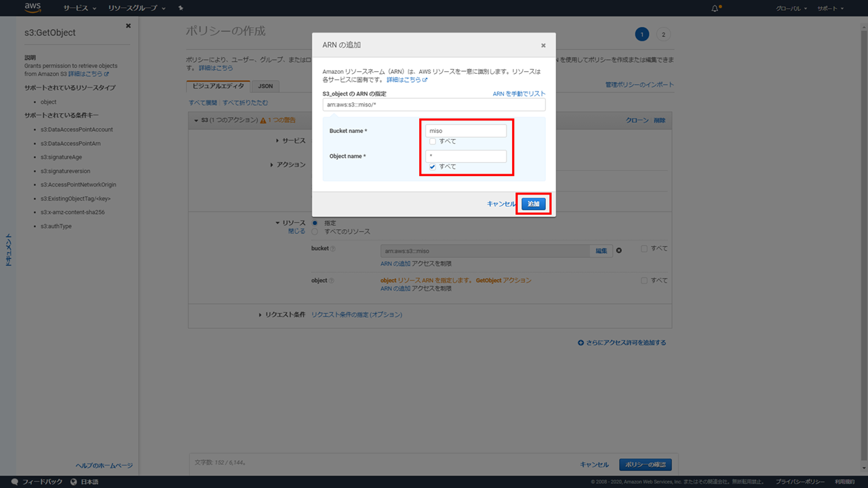Click the help icon beside bucket label
Viewport: 868px width, 488px height.
coord(332,249)
